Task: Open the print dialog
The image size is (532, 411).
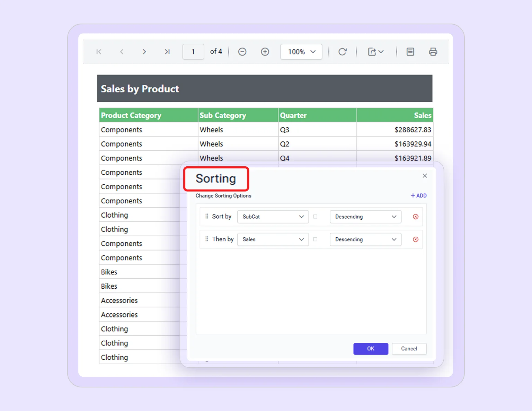Action: pos(433,52)
